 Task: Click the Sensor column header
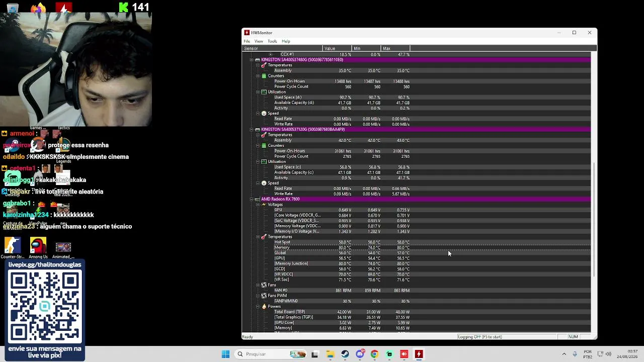(282, 48)
